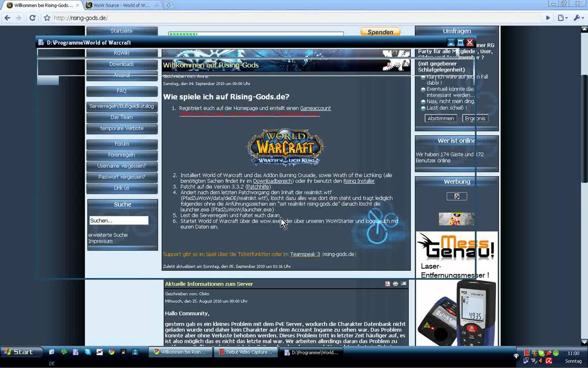Click the Start button
This screenshot has height=368, width=588.
click(x=21, y=352)
